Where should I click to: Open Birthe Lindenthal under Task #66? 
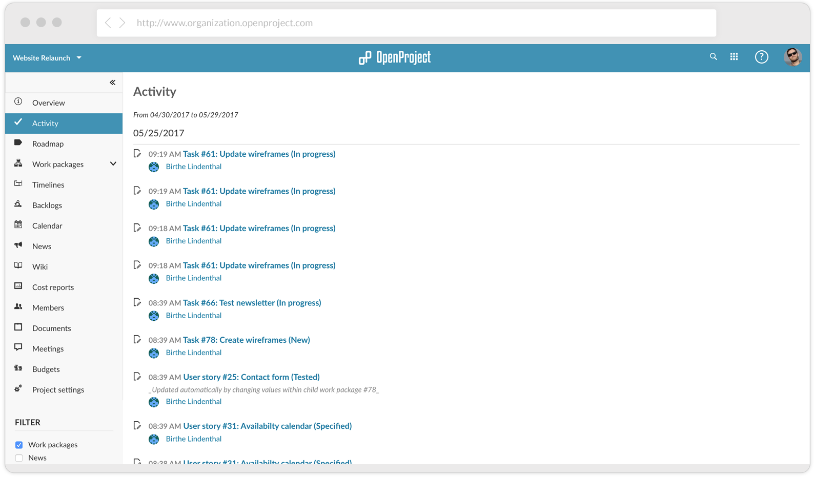click(x=194, y=316)
